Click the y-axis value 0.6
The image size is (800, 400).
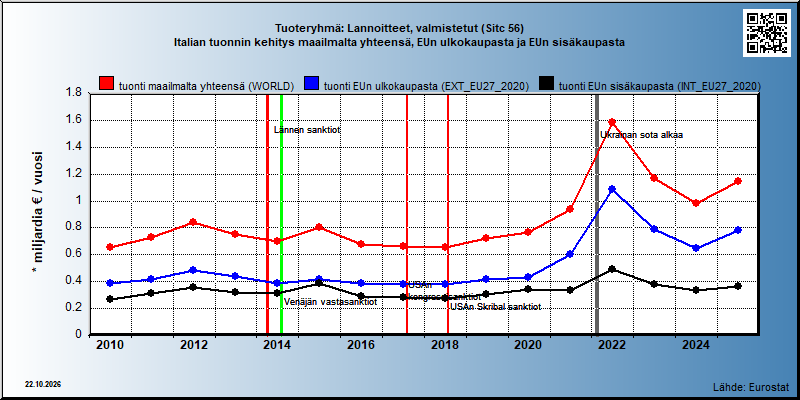74,254
